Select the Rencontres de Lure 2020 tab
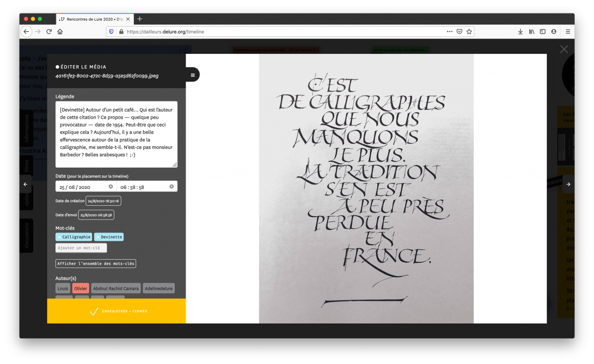The image size is (594, 364). 94,19
